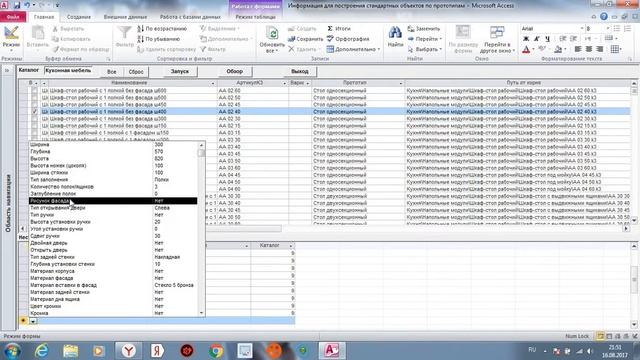
Task: Open the file explorer taskbar icon
Action: click(71, 351)
